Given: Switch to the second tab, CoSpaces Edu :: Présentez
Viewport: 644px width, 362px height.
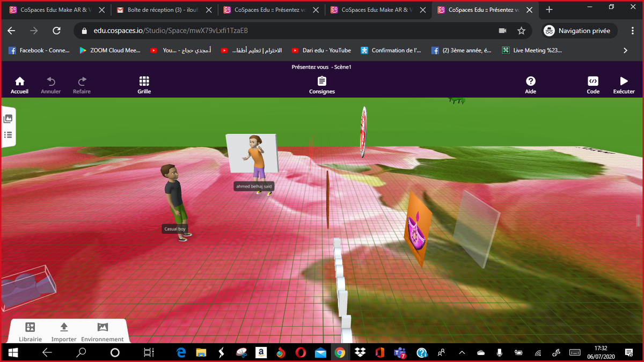Looking at the screenshot, I should (x=270, y=10).
